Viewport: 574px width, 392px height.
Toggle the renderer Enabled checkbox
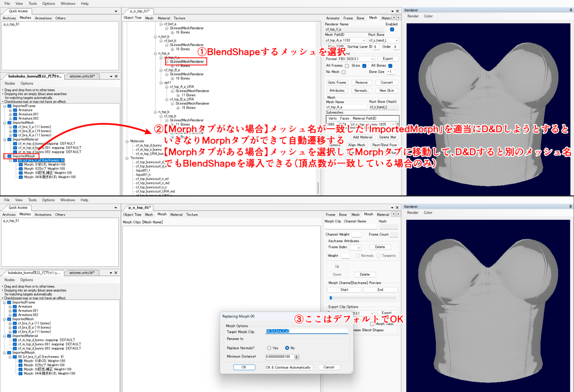pyautogui.click(x=392, y=29)
